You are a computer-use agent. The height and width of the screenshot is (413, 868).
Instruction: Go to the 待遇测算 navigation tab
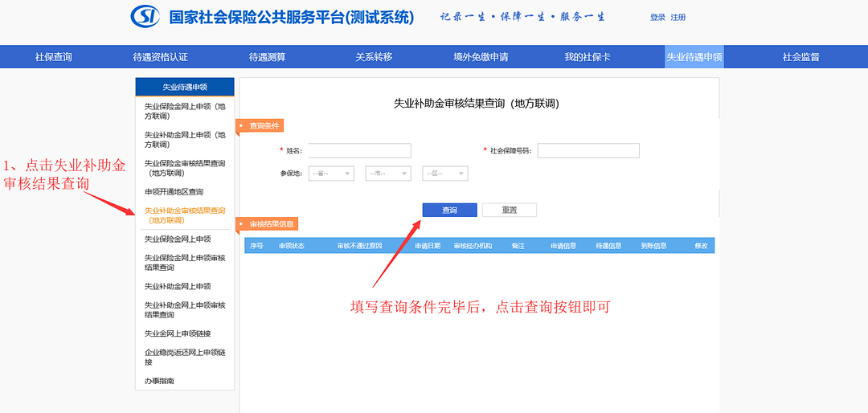click(x=267, y=57)
